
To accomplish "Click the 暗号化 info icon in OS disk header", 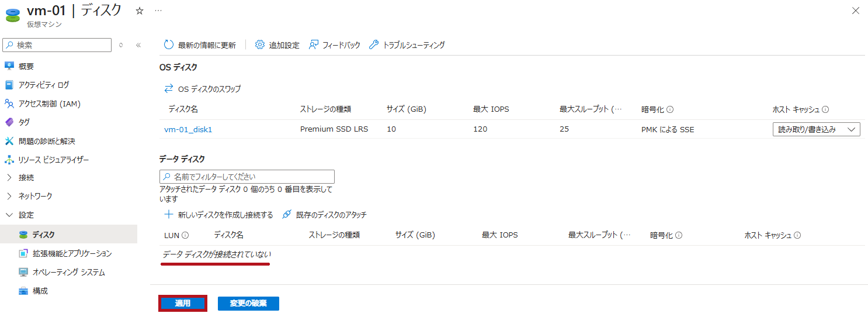I will 670,109.
